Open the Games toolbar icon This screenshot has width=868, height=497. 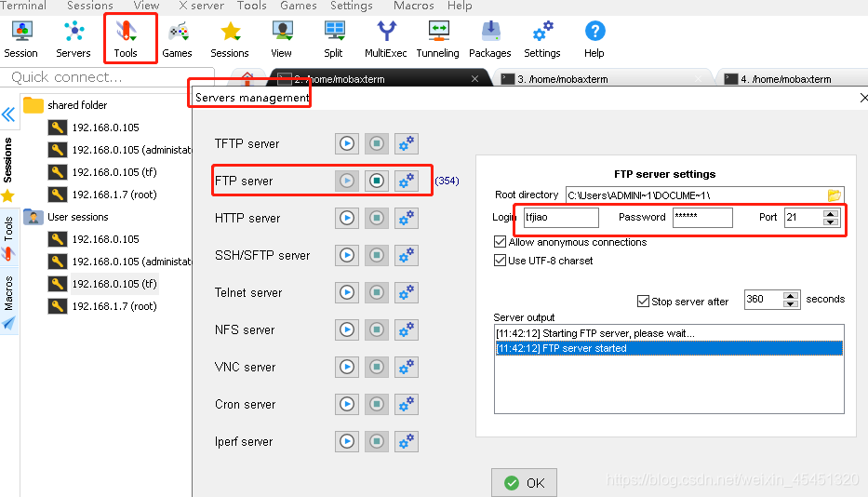pyautogui.click(x=177, y=39)
